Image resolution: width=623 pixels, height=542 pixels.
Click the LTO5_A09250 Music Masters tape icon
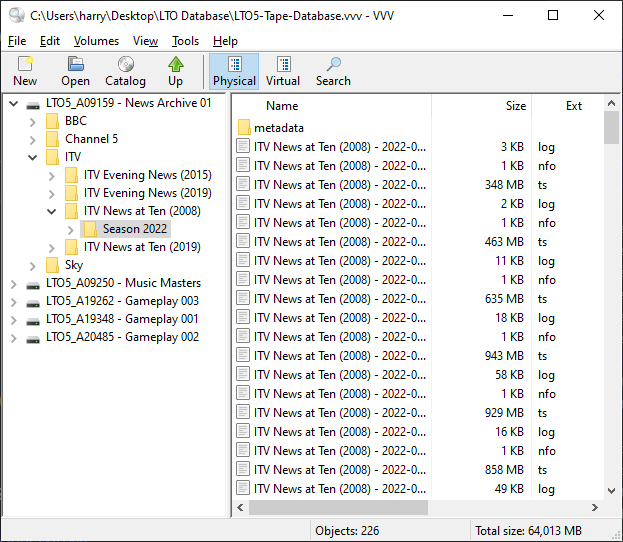point(33,283)
